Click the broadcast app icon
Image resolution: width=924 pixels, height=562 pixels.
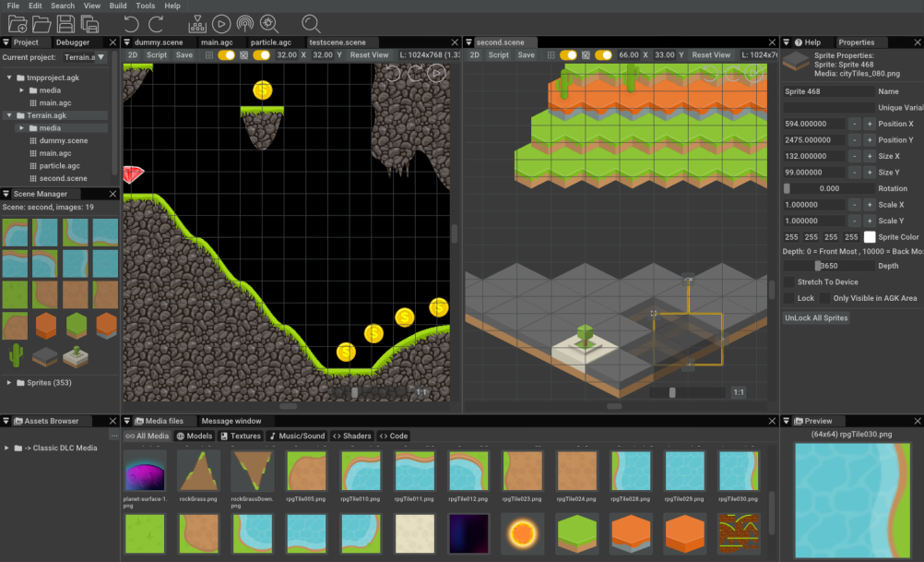pos(245,24)
